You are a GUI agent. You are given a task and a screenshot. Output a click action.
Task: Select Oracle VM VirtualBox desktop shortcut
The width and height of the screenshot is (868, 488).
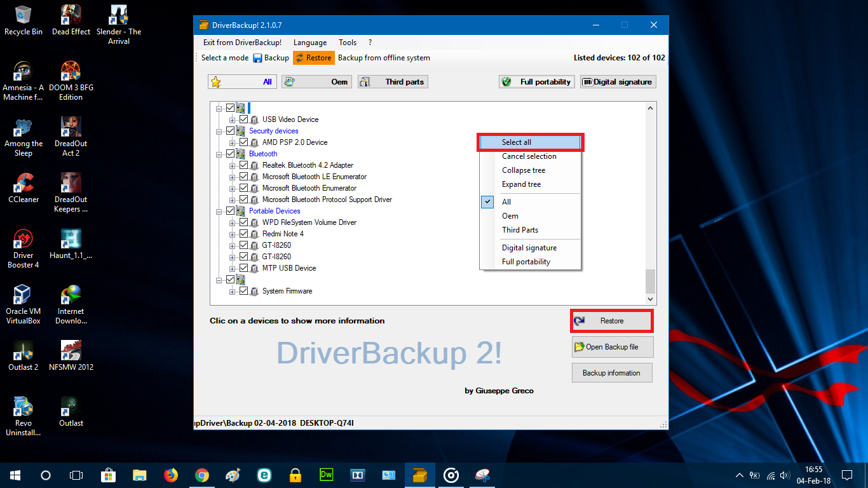pyautogui.click(x=24, y=305)
